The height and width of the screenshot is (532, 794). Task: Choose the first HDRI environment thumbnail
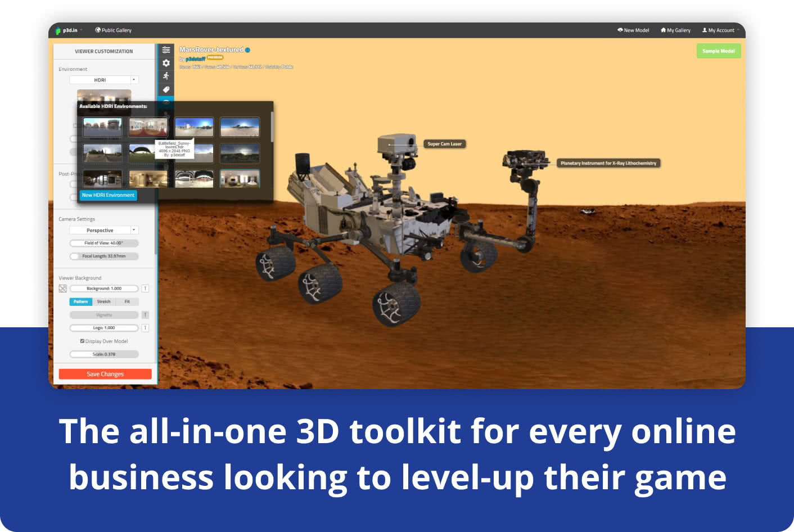click(102, 127)
